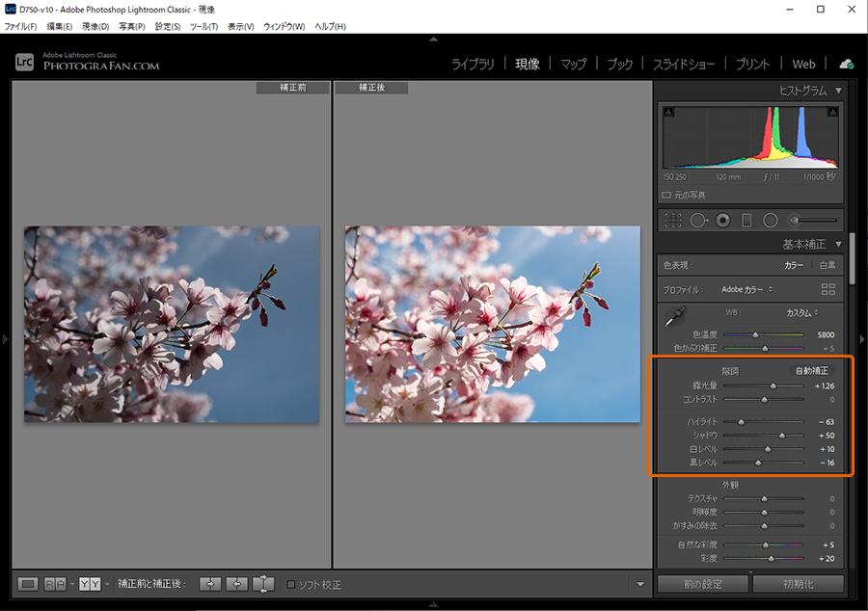Screen dimensions: 868x611
Task: Open the WB カスタム dropdown
Action: [802, 313]
